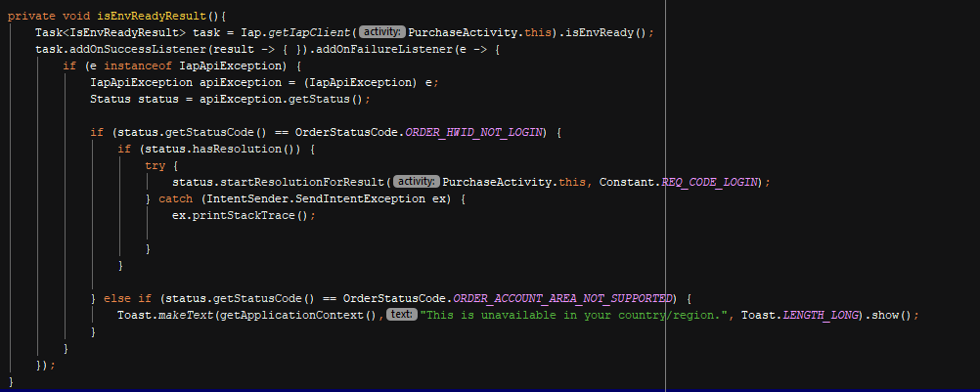Click the REQ_CODE_LOGIN constant
This screenshot has width=980, height=392.
click(707, 182)
